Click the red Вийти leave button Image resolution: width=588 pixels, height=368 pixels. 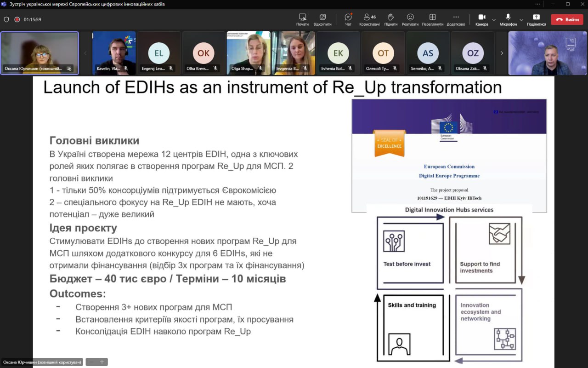click(567, 20)
